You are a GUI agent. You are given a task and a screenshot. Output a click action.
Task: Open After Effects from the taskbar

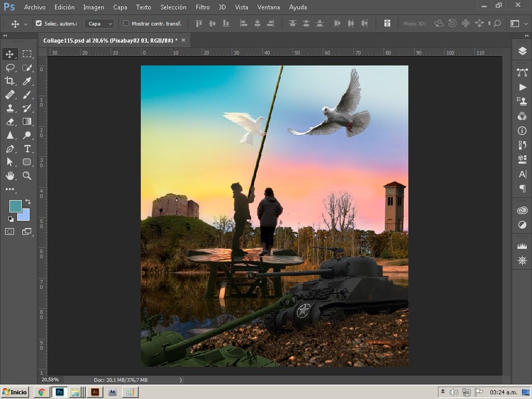pos(113,392)
